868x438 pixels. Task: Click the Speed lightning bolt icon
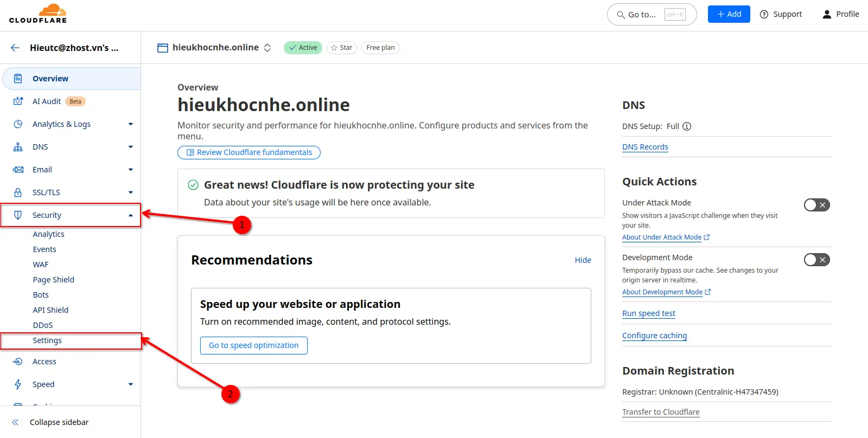pos(18,384)
